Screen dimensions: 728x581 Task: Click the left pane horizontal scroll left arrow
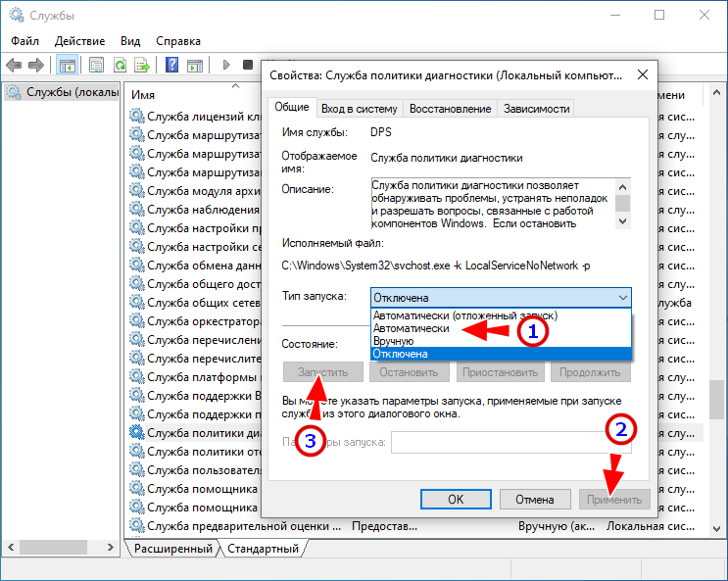[11, 548]
